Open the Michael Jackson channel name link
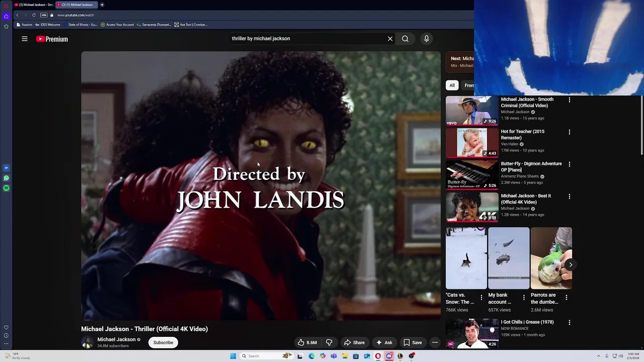This screenshot has height=362, width=644. click(x=116, y=339)
